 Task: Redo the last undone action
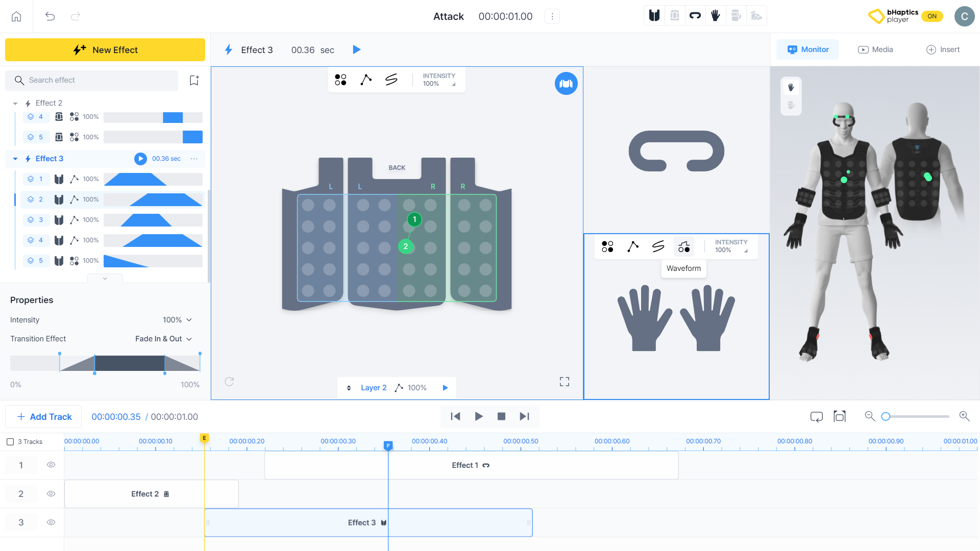(76, 16)
